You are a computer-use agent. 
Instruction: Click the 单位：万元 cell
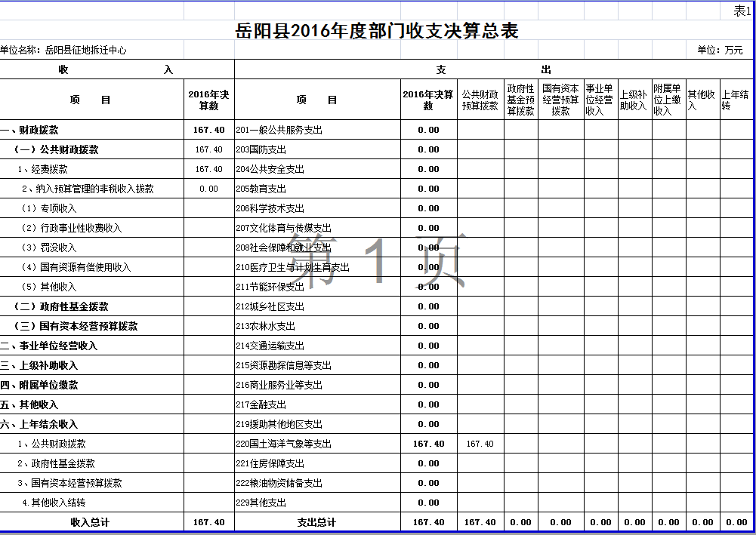720,51
